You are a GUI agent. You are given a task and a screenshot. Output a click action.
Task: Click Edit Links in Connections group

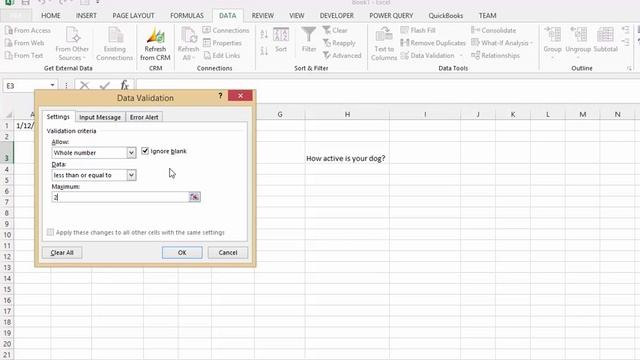click(221, 56)
